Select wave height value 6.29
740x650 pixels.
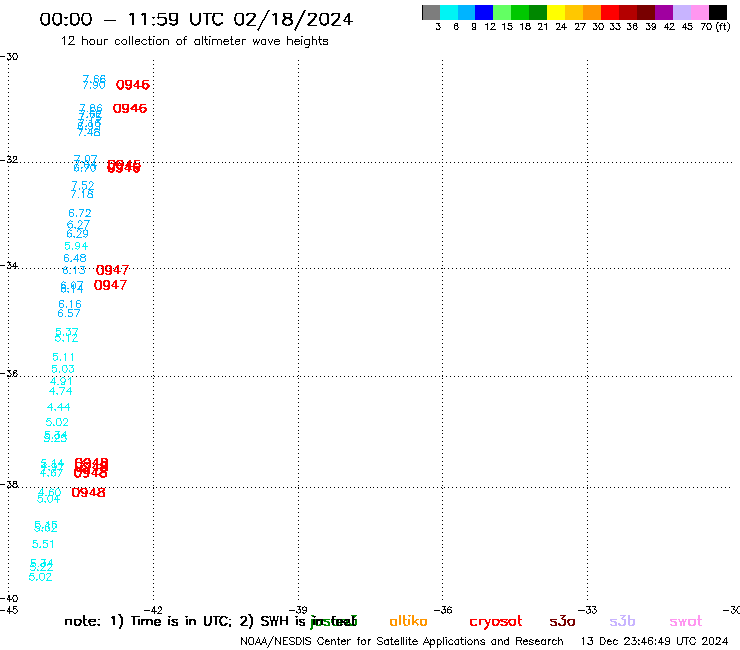pyautogui.click(x=77, y=234)
